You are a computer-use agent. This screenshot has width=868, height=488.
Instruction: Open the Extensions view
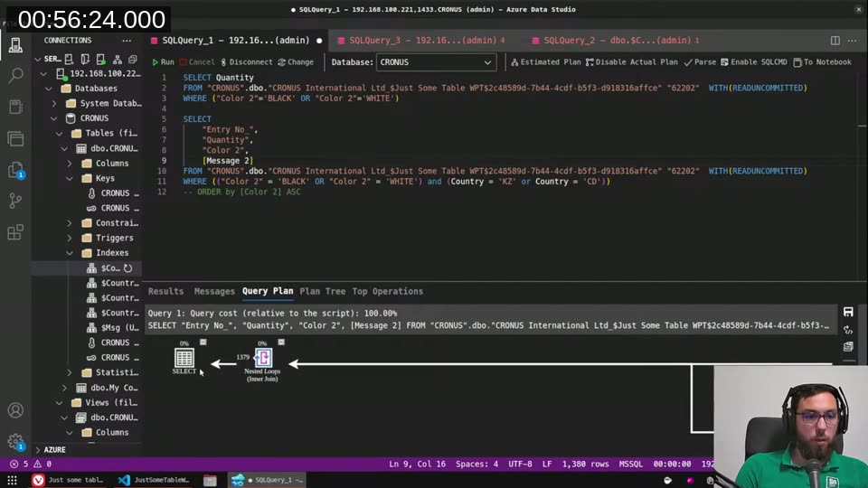point(15,232)
